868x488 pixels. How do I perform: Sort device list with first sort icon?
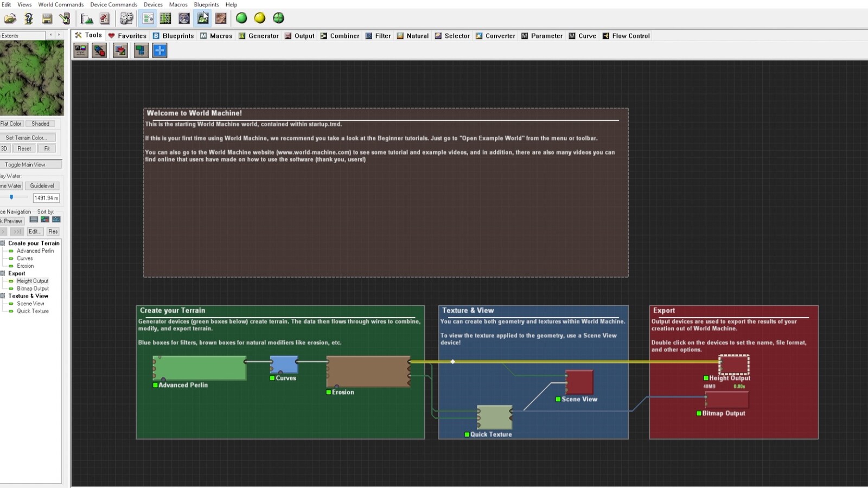point(34,220)
